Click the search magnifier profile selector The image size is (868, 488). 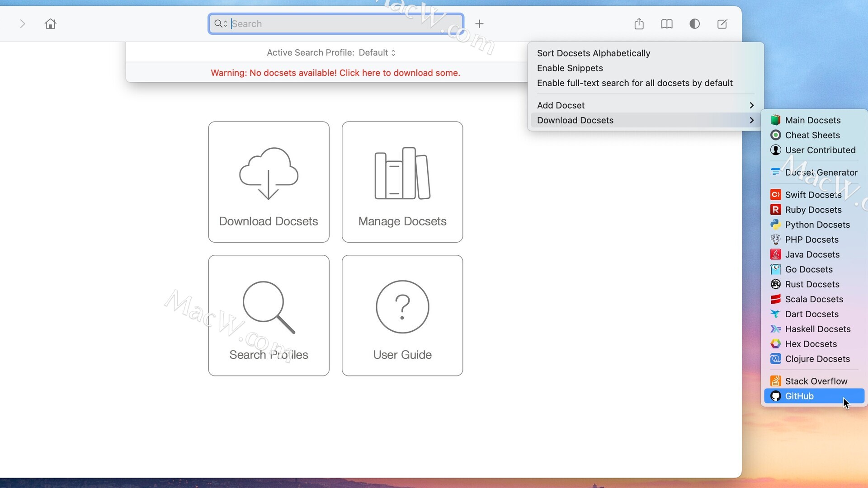(x=221, y=23)
